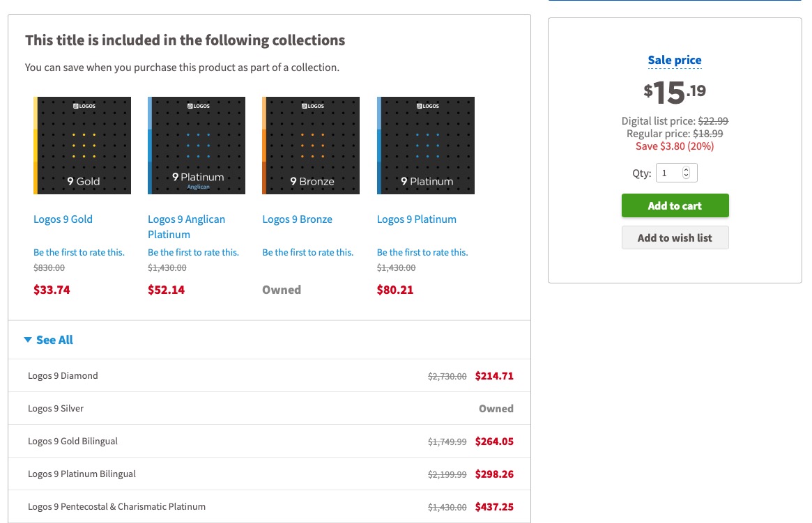The image size is (812, 523).
Task: Click the $298.26 price for Platinum Bilingual
Action: tap(495, 474)
